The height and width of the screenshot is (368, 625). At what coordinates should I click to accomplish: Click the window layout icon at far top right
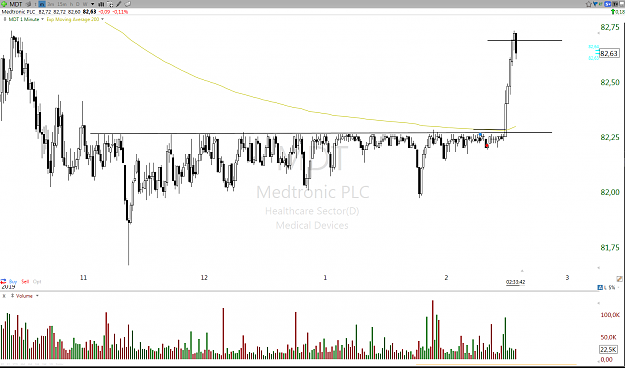pyautogui.click(x=621, y=4)
